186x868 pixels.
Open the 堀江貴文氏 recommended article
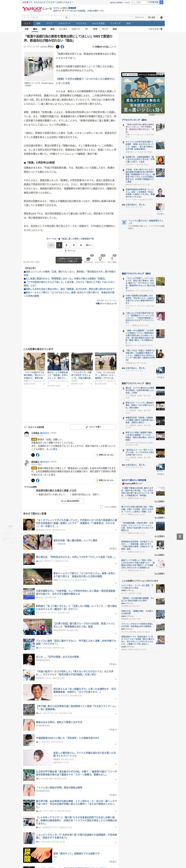pos(76,557)
